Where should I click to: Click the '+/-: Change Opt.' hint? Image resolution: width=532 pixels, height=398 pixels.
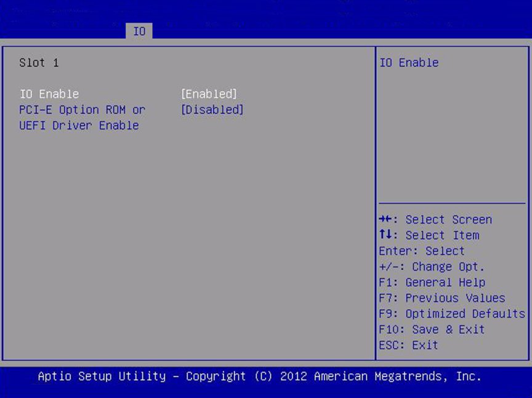[432, 267]
